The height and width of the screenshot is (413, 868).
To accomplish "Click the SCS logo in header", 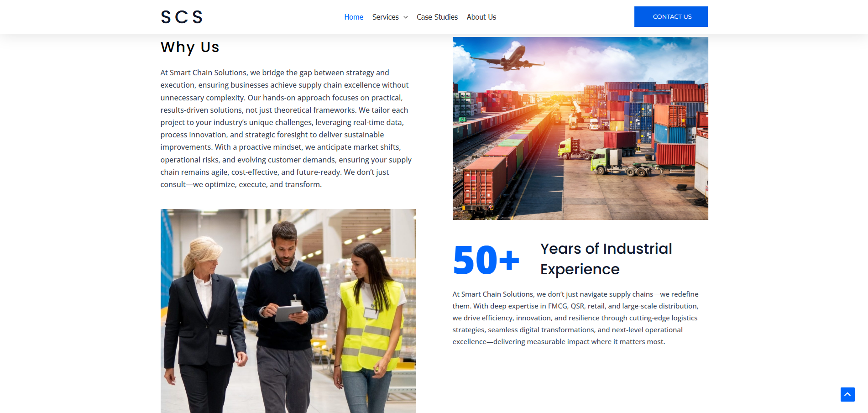I will pyautogui.click(x=182, y=17).
